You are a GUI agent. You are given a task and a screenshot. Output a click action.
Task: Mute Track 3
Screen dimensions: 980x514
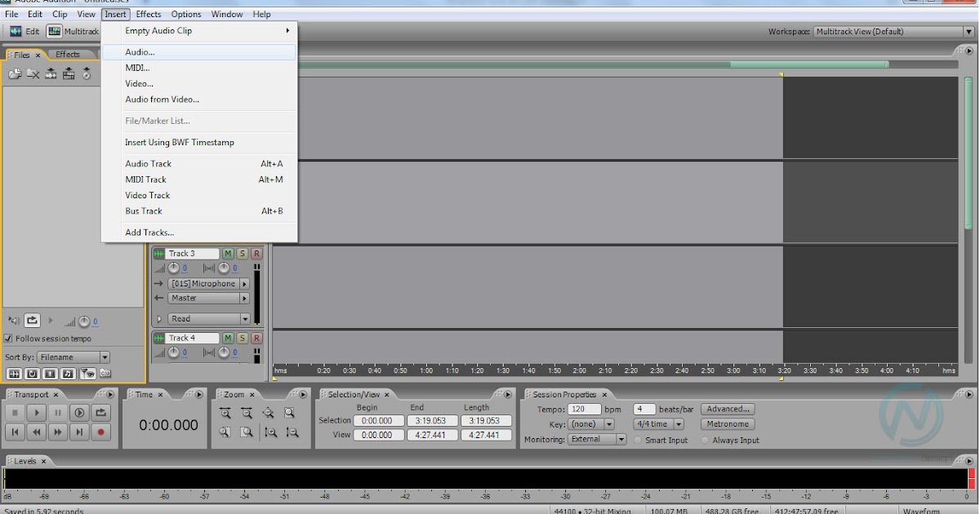click(228, 254)
